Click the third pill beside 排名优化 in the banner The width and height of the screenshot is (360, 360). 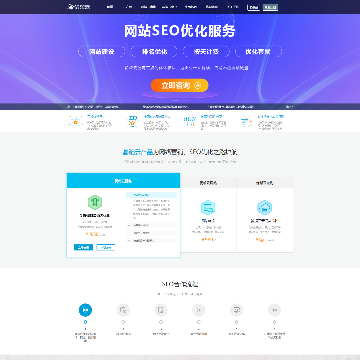pyautogui.click(x=206, y=52)
